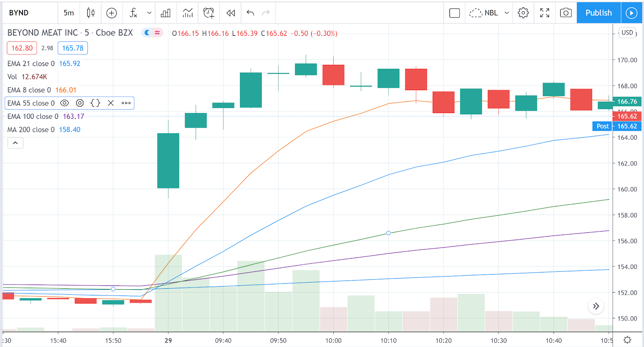Screen dimensions: 644x347
Task: Undo the last chart action
Action: coord(250,13)
